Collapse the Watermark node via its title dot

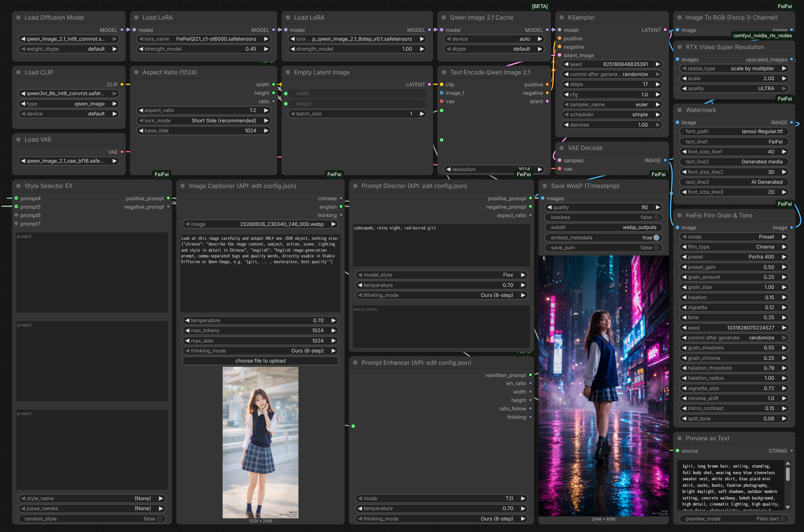[x=679, y=110]
